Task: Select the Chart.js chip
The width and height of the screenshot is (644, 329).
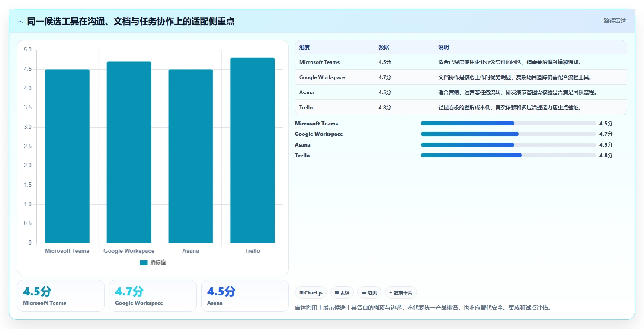Action: [x=311, y=293]
